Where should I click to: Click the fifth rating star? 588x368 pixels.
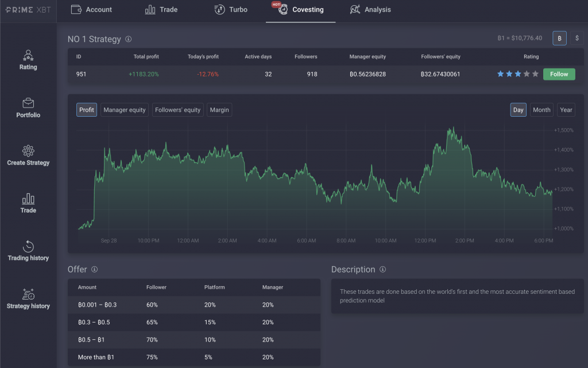click(x=535, y=74)
